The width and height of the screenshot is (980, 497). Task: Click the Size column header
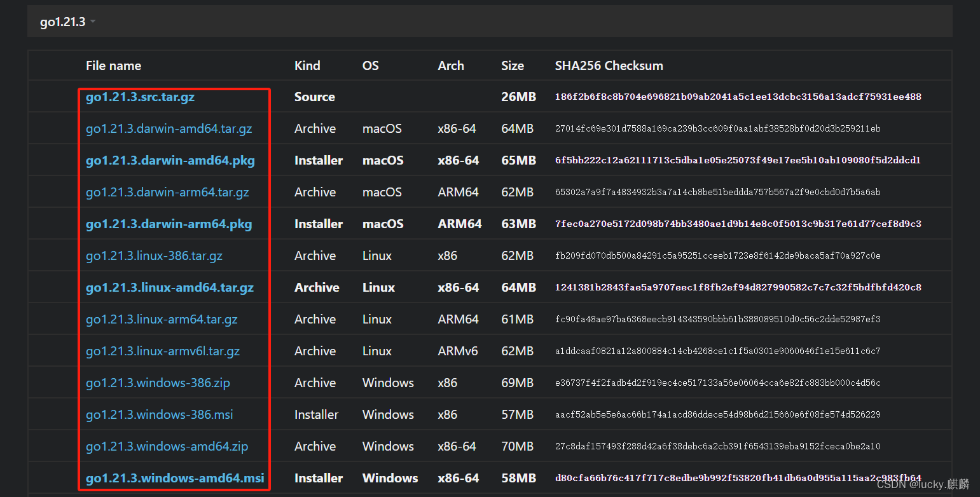coord(513,65)
